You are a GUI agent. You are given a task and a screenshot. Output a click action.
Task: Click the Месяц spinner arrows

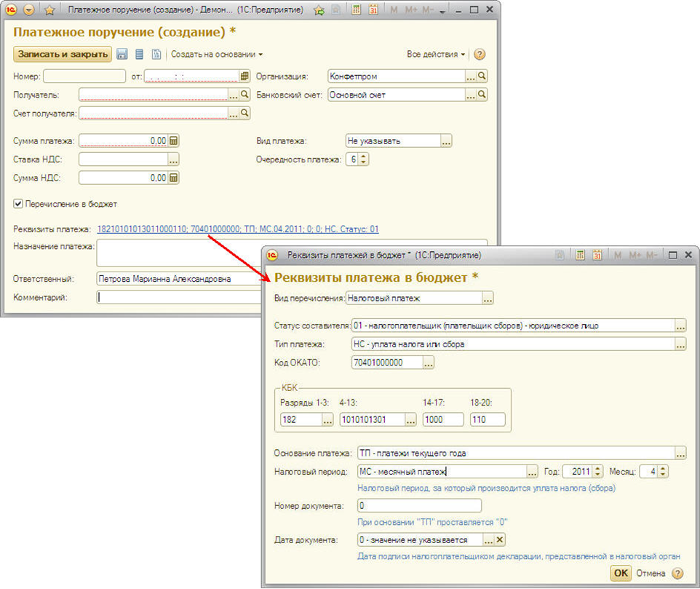click(x=663, y=472)
